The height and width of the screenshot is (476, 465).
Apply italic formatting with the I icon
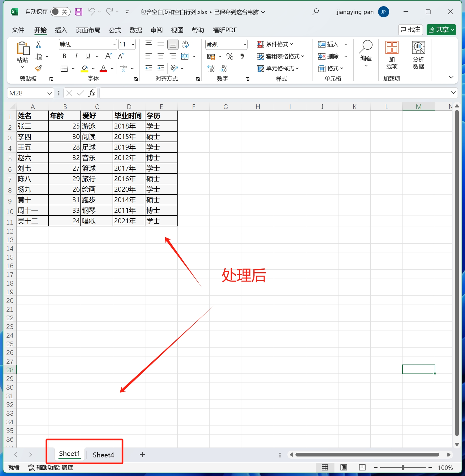(x=76, y=56)
